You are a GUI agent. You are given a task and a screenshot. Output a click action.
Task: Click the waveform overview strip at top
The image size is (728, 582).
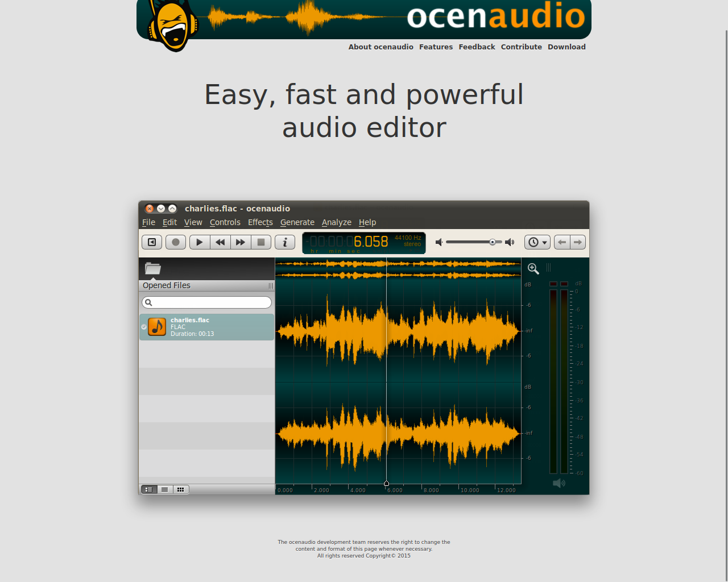pos(398,269)
